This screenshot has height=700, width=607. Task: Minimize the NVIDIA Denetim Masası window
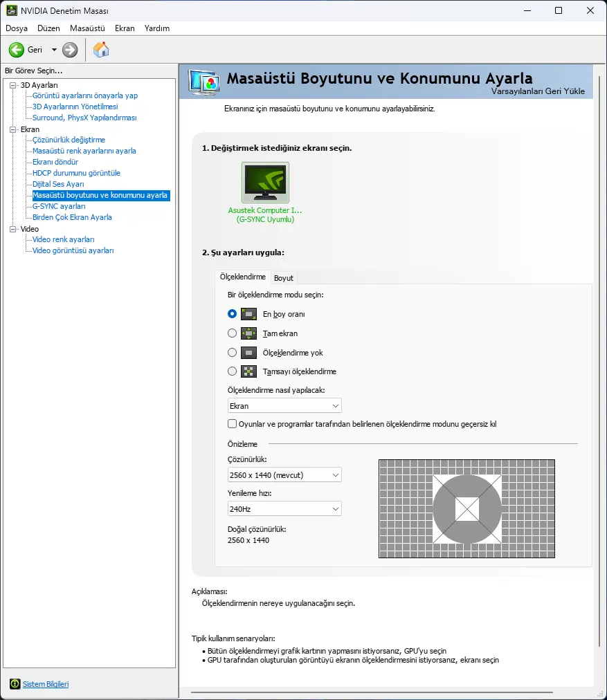[527, 10]
